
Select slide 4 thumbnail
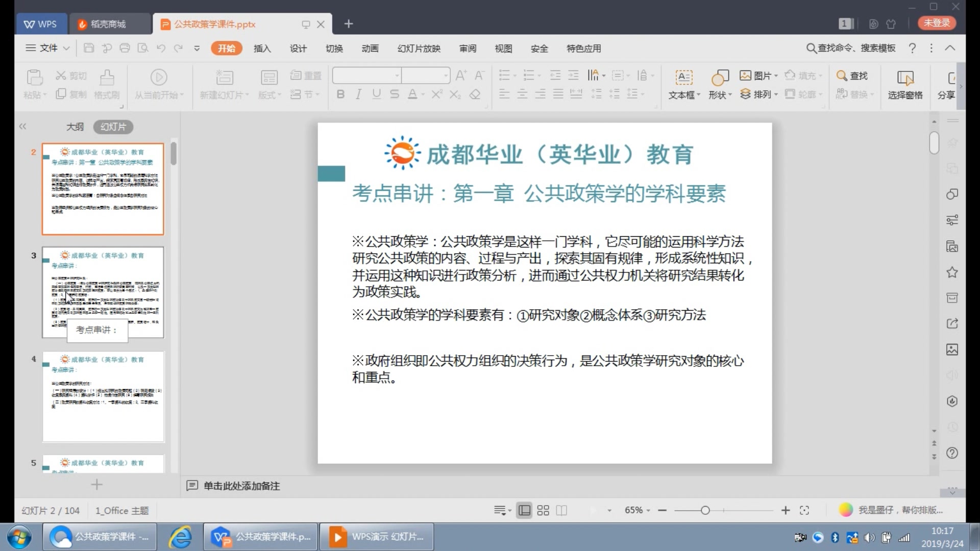103,396
